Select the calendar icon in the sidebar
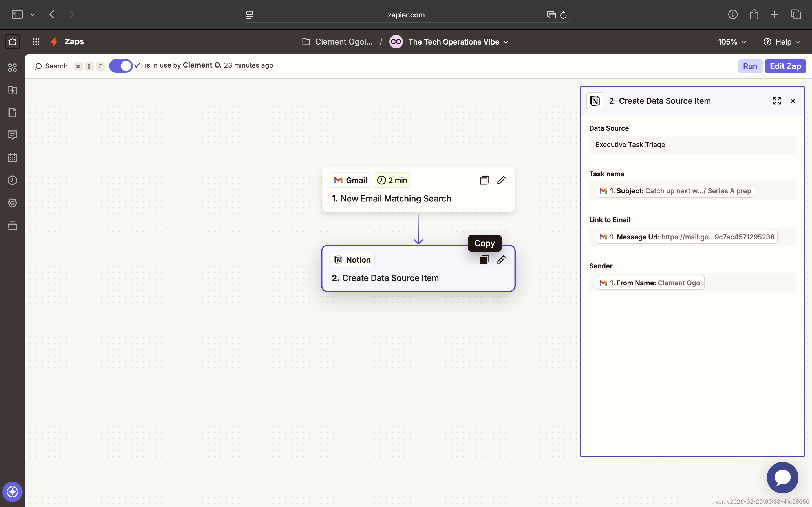The image size is (812, 507). 12,157
